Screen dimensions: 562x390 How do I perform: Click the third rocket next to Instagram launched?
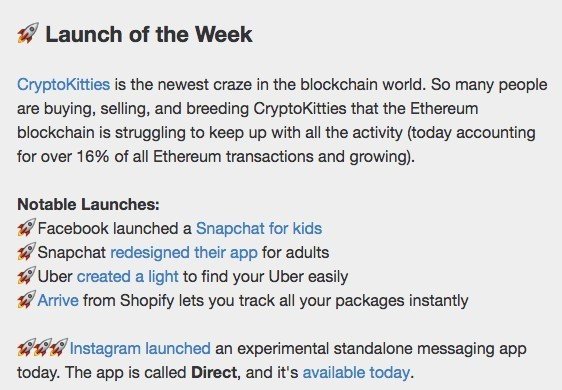click(x=59, y=347)
